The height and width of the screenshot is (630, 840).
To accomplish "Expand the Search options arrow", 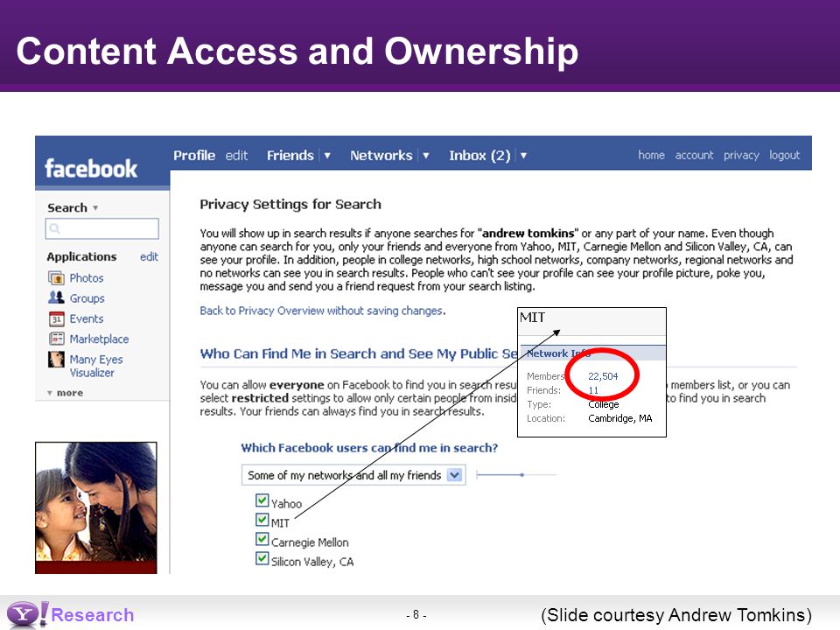I will point(95,208).
